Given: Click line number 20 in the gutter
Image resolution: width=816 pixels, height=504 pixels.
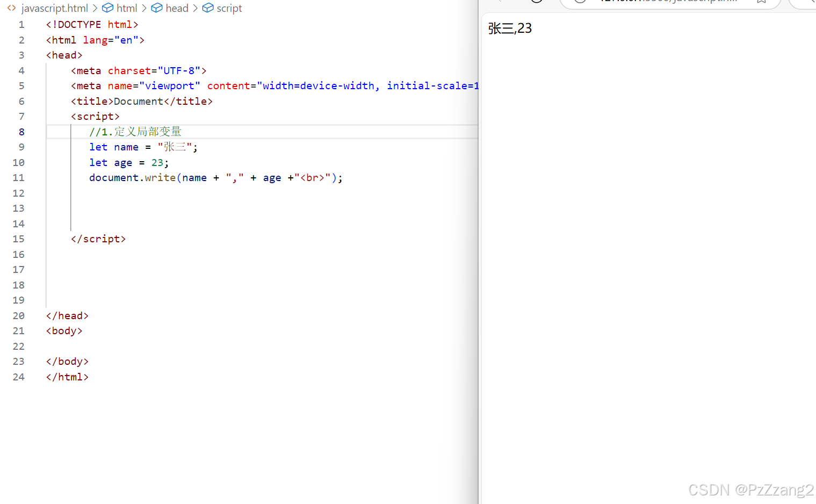Looking at the screenshot, I should click(x=19, y=316).
